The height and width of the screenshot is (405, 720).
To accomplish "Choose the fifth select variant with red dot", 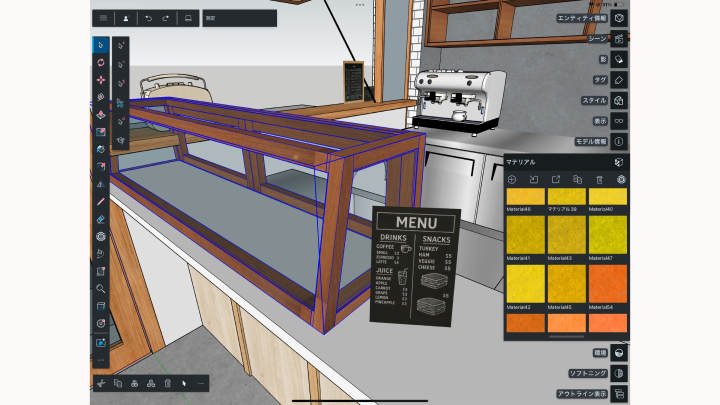I will pyautogui.click(x=121, y=122).
